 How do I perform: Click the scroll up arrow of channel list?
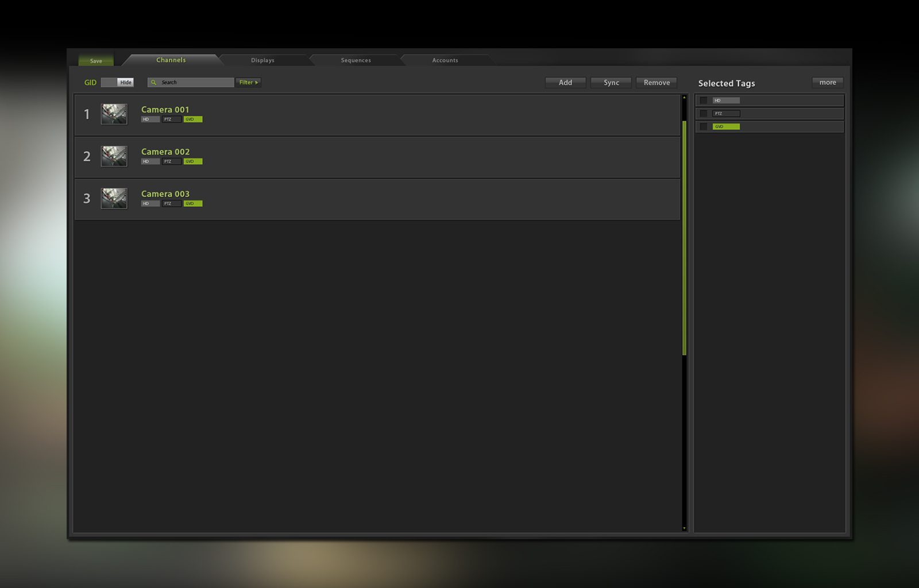click(x=684, y=98)
